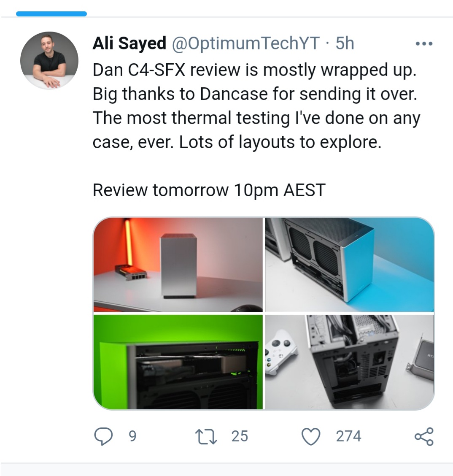This screenshot has height=476, width=453.
Task: Open Ali Sayed display name
Action: [x=129, y=43]
